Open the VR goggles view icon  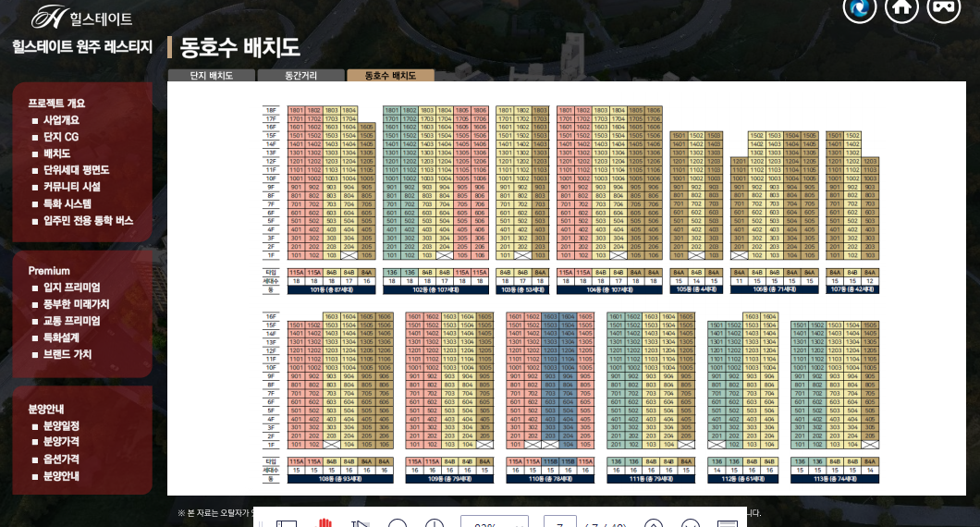pyautogui.click(x=944, y=7)
